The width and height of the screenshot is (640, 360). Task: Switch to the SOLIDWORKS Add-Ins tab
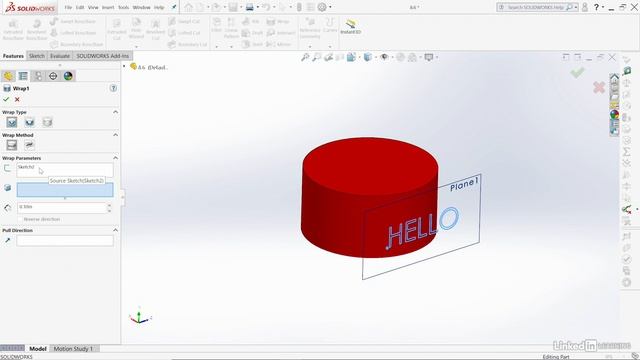point(102,56)
